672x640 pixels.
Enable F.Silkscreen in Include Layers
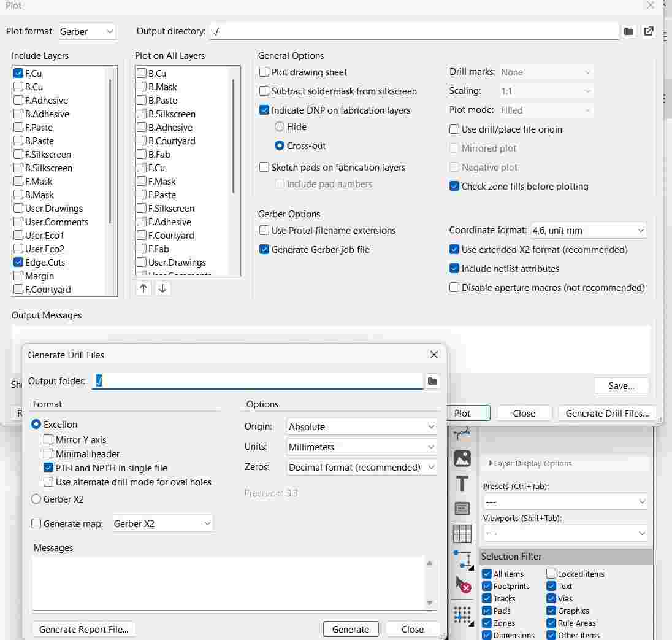pyautogui.click(x=18, y=155)
